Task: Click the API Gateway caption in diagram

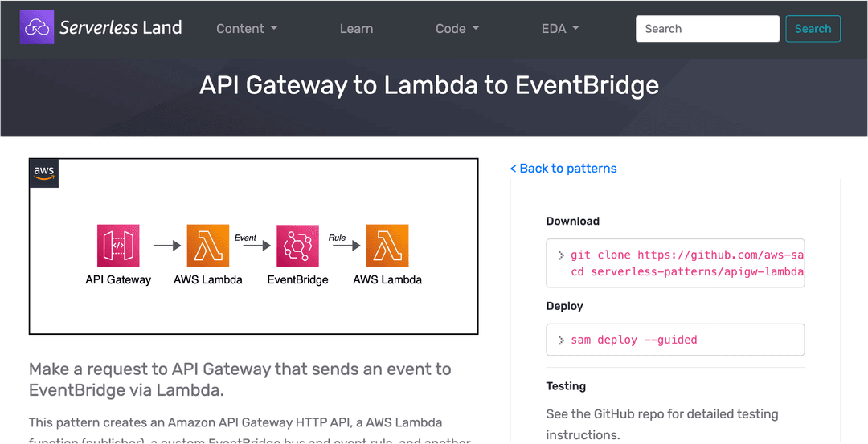Action: [x=118, y=279]
